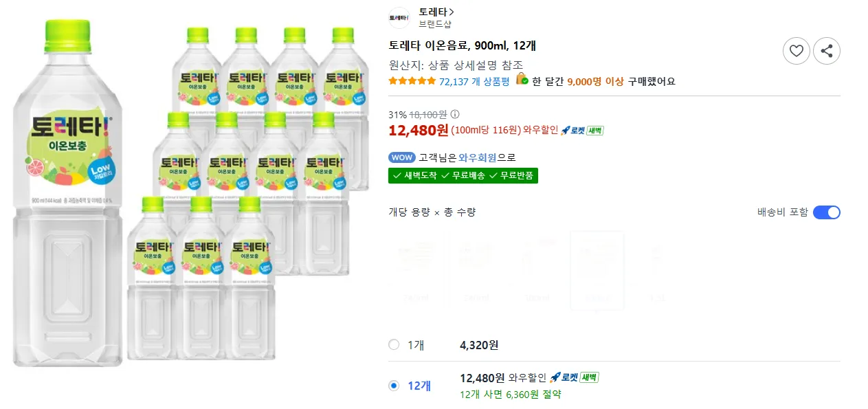Go to the 브랜드샵 brand shop

[x=435, y=24]
